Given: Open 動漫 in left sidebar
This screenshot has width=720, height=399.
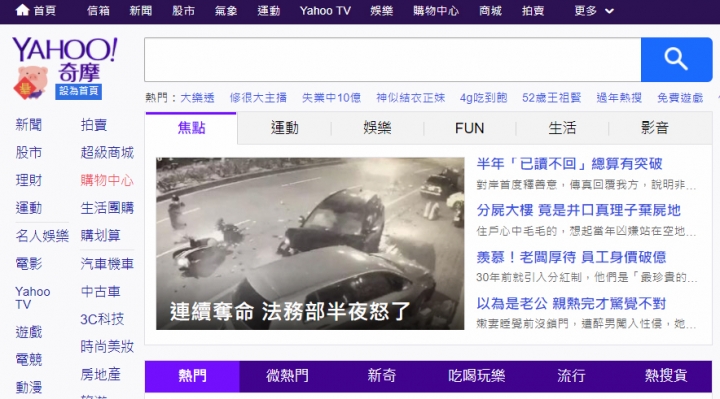Looking at the screenshot, I should [28, 388].
